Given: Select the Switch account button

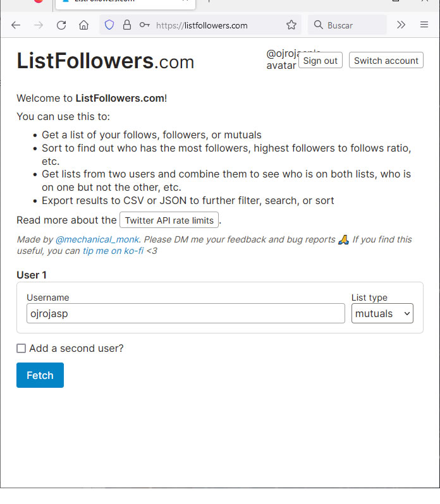Looking at the screenshot, I should tap(386, 61).
